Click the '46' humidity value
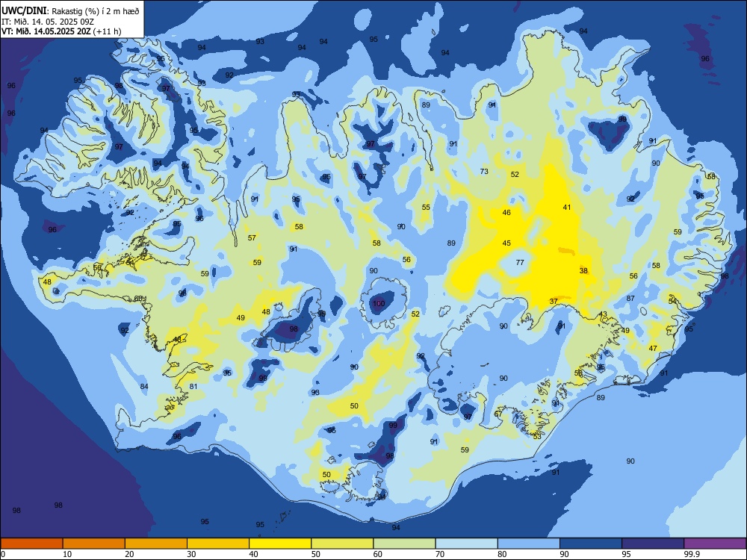This screenshot has height=560, width=747. [x=506, y=212]
